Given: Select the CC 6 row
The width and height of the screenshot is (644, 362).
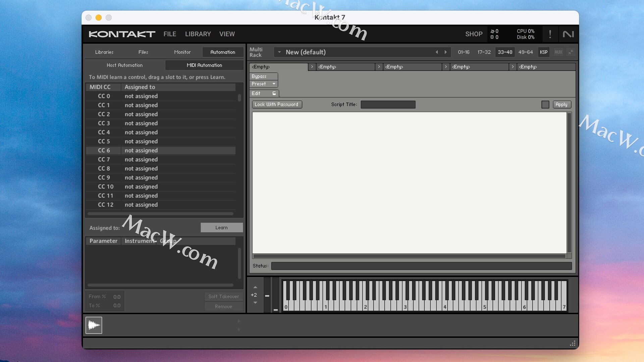Looking at the screenshot, I should coord(161,150).
